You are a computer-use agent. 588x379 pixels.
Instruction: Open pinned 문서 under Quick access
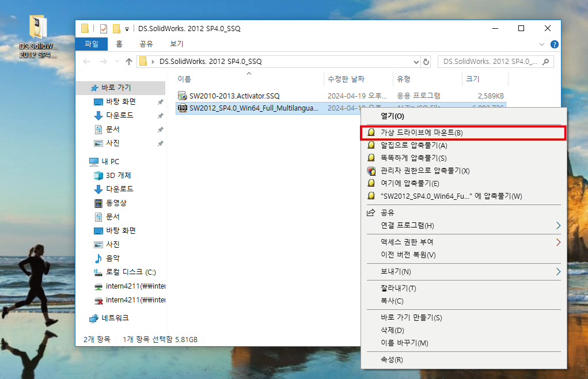(x=112, y=129)
